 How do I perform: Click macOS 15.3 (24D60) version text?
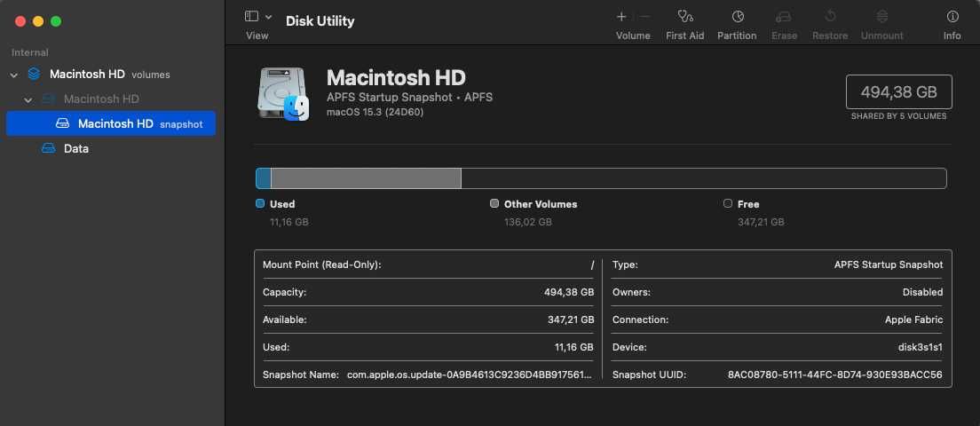(x=375, y=113)
